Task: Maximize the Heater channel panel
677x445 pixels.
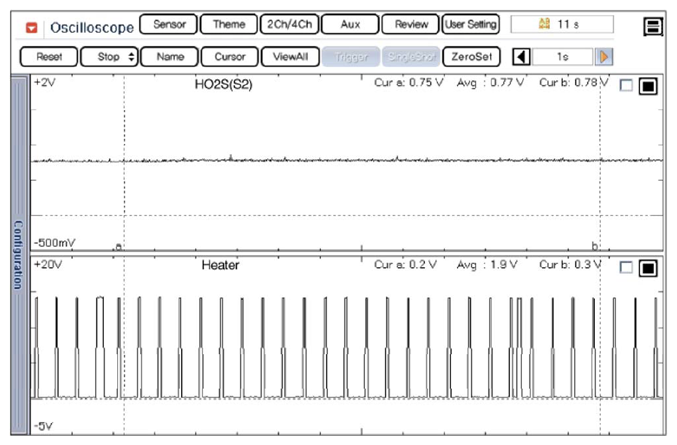Action: pos(647,268)
